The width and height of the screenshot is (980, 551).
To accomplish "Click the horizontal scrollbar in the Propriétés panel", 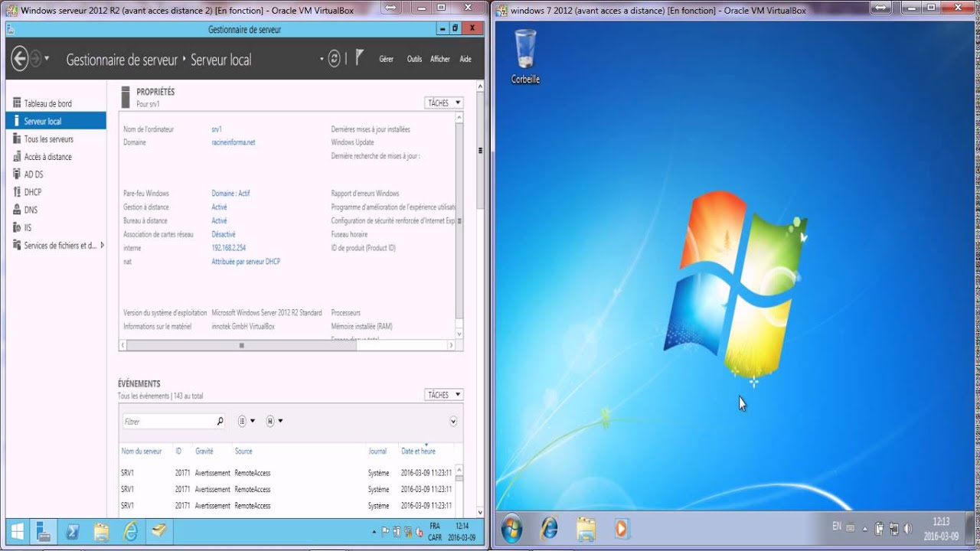I will (x=242, y=346).
